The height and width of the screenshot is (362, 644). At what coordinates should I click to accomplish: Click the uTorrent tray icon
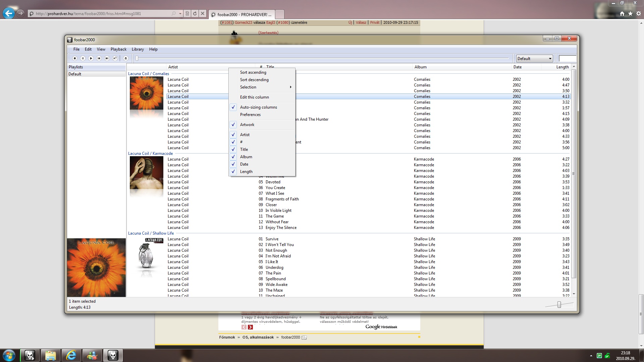pyautogui.click(x=599, y=356)
